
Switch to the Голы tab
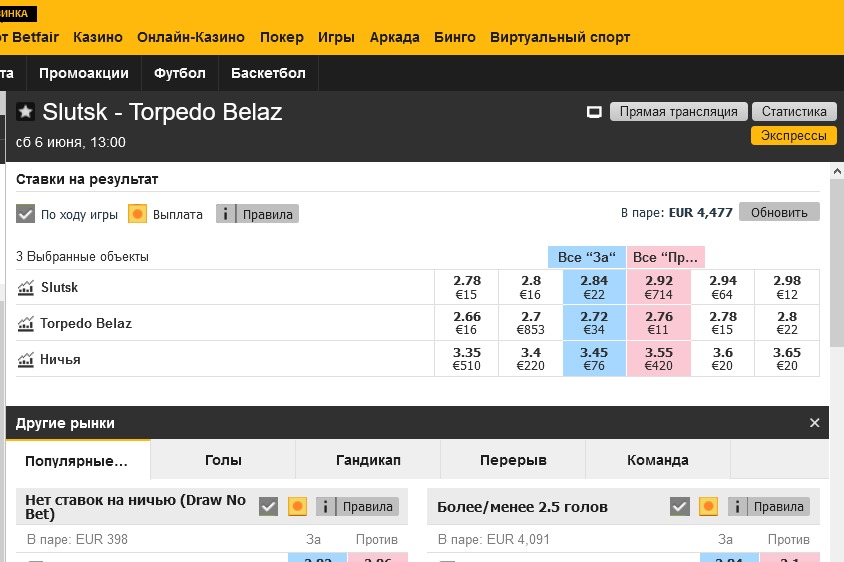point(223,460)
